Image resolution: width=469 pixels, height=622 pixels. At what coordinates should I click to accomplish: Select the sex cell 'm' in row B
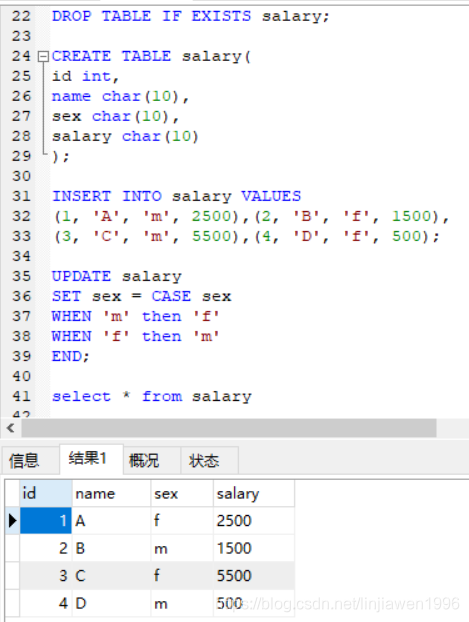pyautogui.click(x=182, y=548)
